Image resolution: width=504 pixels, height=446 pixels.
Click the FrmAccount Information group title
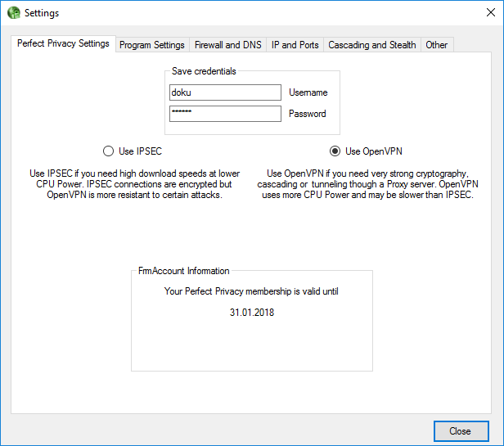184,271
